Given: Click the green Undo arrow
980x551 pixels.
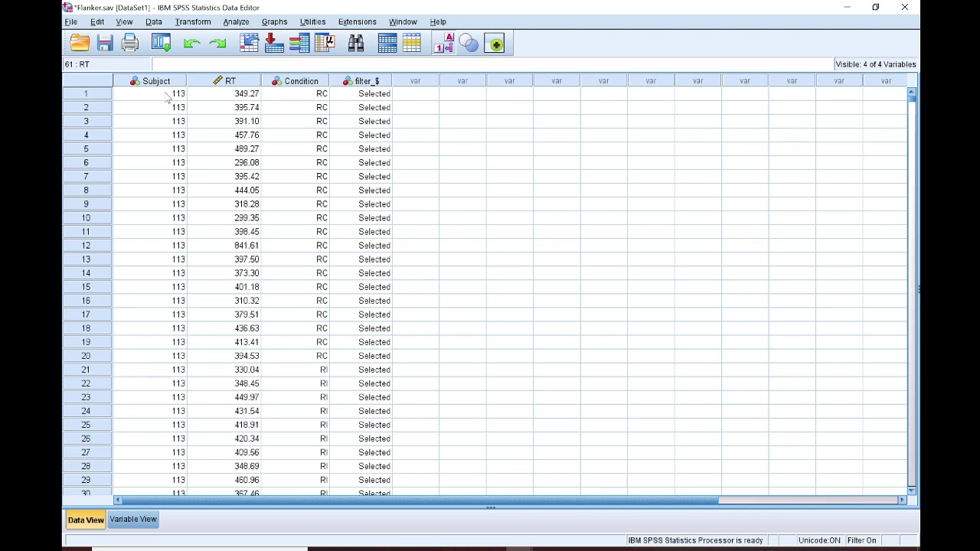Looking at the screenshot, I should coord(191,44).
